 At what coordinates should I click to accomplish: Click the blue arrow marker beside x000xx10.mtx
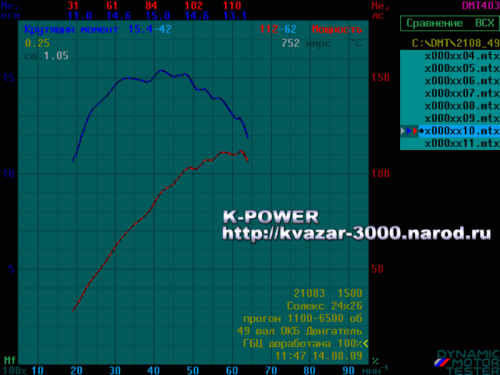pyautogui.click(x=409, y=131)
